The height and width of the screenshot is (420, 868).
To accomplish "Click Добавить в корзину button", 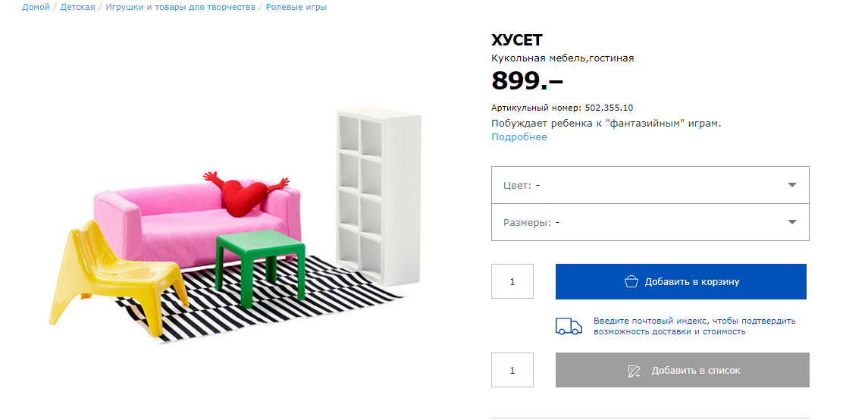I will pos(681,282).
